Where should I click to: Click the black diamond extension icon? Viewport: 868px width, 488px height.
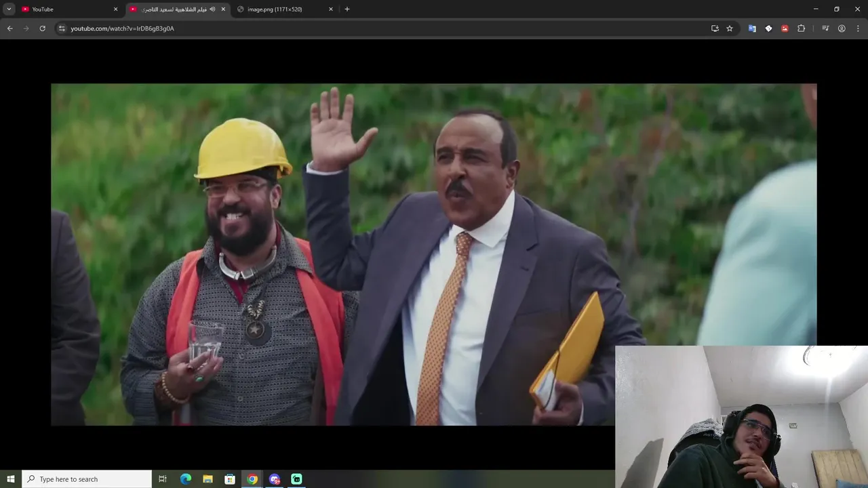768,28
